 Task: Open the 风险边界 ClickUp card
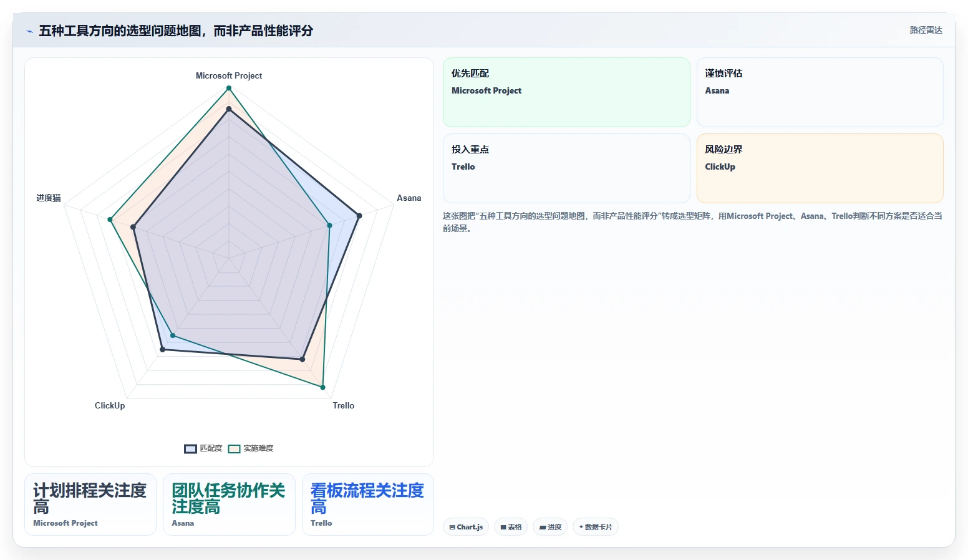coord(820,168)
